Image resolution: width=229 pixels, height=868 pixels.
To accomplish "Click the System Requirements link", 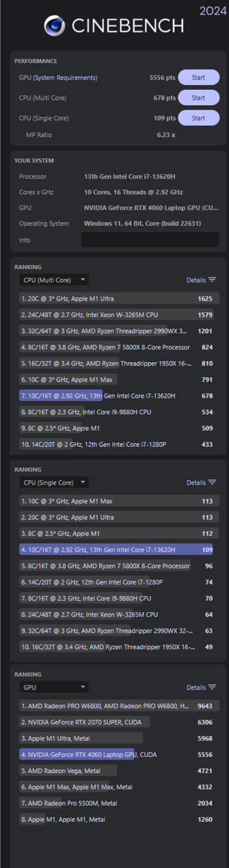I will pyautogui.click(x=65, y=78).
